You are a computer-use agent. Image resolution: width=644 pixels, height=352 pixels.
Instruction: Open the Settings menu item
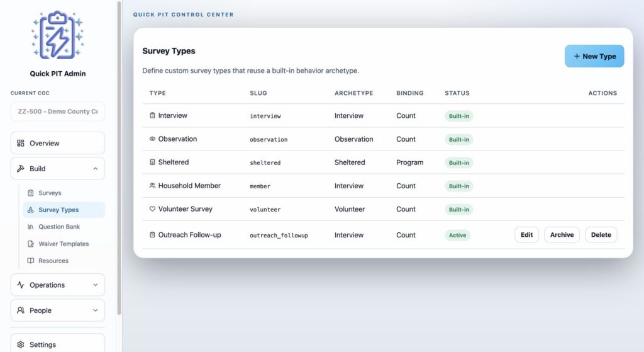(x=57, y=343)
